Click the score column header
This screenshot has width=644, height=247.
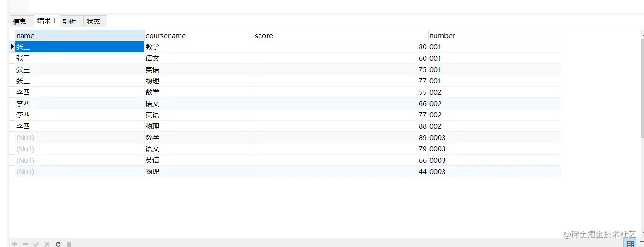(x=341, y=35)
